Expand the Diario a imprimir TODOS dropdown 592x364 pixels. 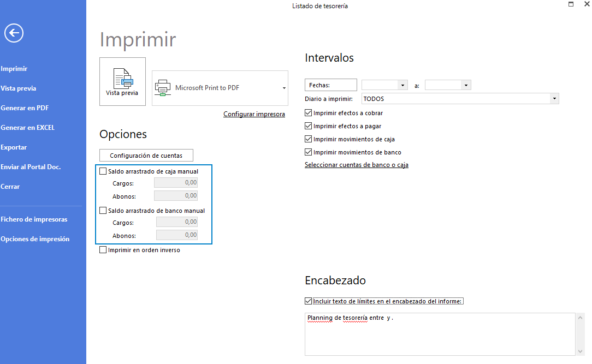coord(554,99)
